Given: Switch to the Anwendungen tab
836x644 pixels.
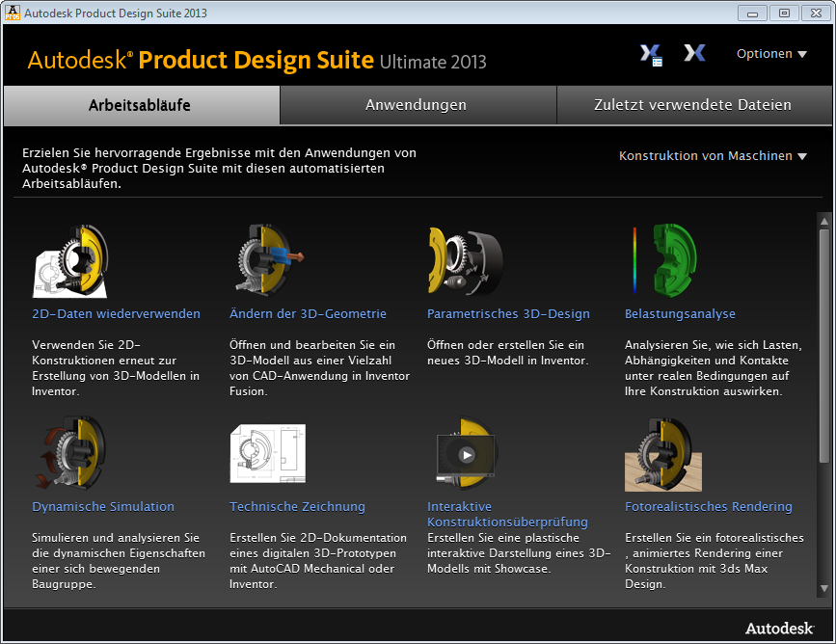Looking at the screenshot, I should (x=418, y=105).
